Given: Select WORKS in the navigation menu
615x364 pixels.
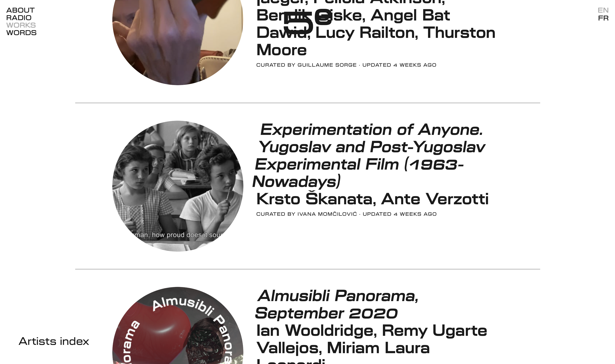Looking at the screenshot, I should pyautogui.click(x=21, y=25).
